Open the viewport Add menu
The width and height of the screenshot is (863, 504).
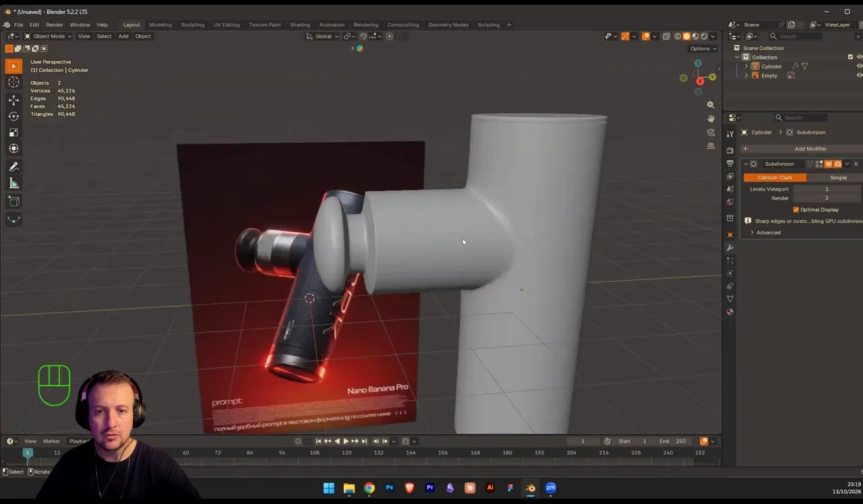(123, 36)
